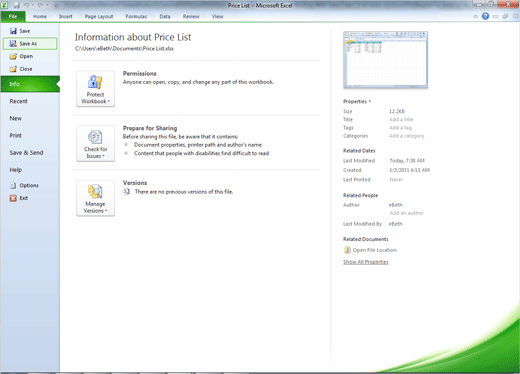The width and height of the screenshot is (520, 374).
Task: Exit Excel using the Exit command
Action: pos(19,198)
